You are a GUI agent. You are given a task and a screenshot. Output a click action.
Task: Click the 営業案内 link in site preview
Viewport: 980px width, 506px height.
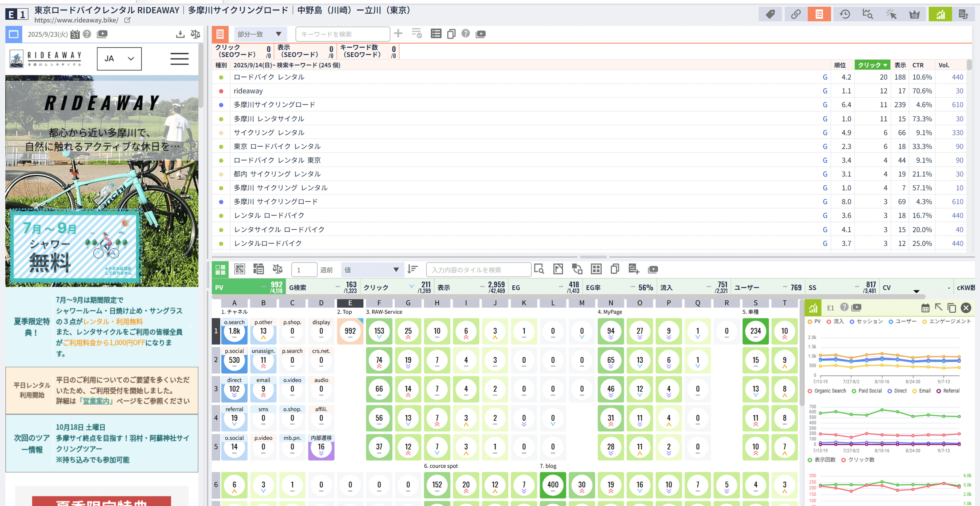96,401
